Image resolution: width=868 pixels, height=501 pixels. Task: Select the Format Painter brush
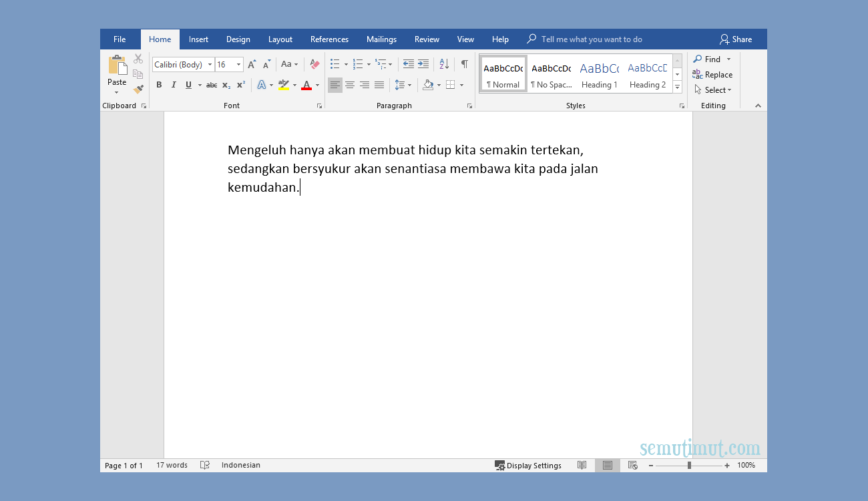[x=138, y=89]
